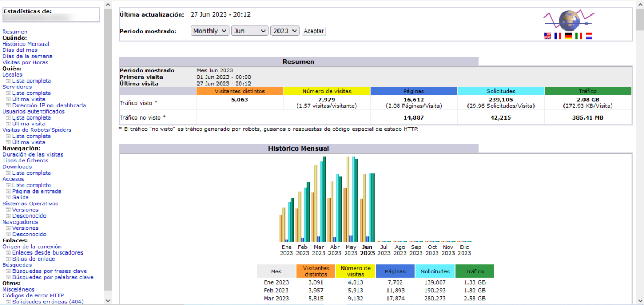This screenshot has height=305, width=644.
Task: Click the page icon beside Sitios de enlace
Action: [x=8, y=259]
